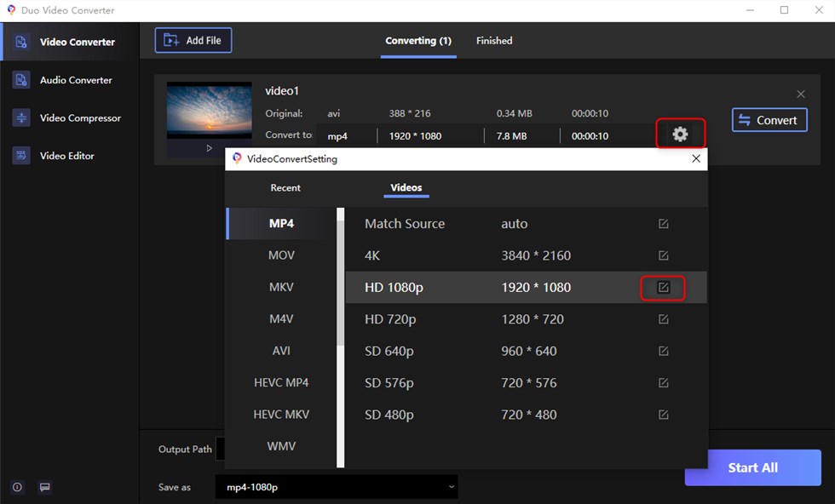
Task: Click the Video Editor sidebar icon
Action: [20, 156]
